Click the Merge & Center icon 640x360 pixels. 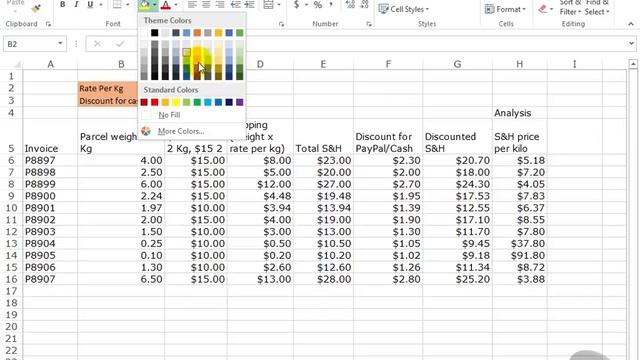[x=268, y=4]
